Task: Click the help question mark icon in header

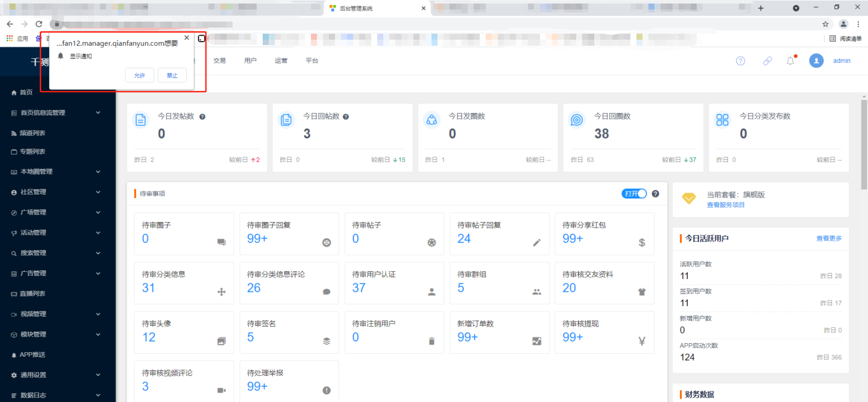Action: (740, 61)
